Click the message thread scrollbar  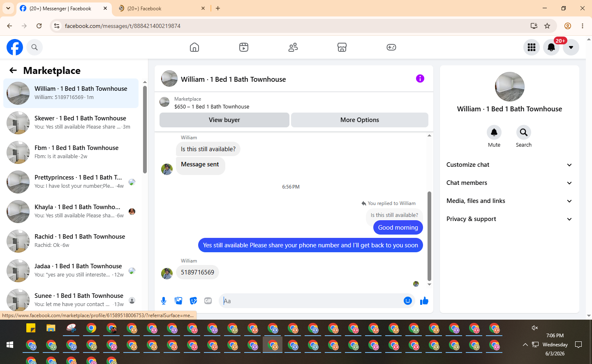[x=429, y=236]
